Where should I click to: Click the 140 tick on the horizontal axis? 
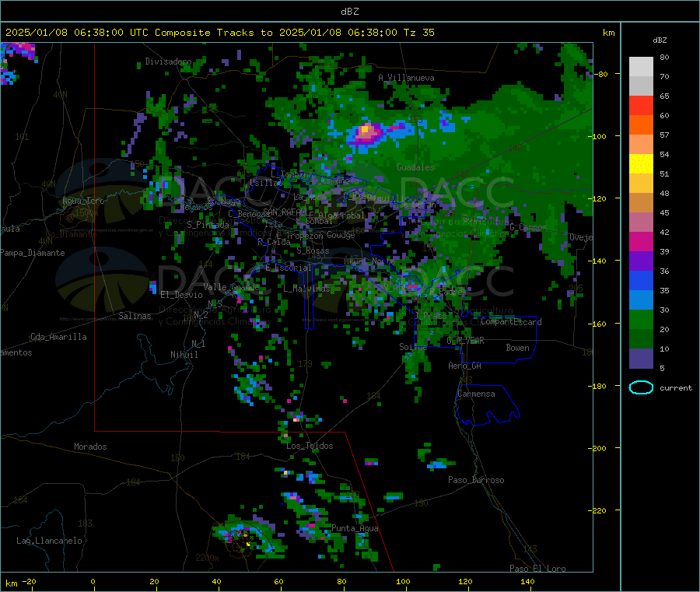(x=527, y=581)
